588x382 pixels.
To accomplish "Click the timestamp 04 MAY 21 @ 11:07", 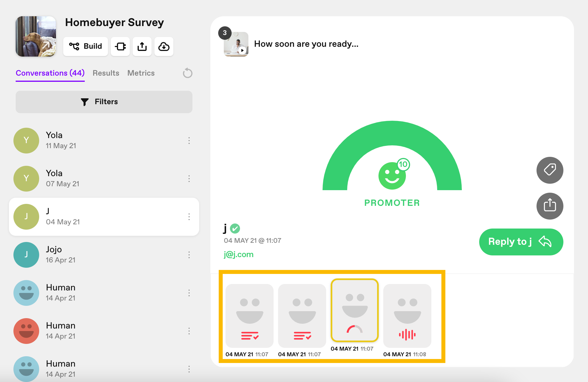I will coord(253,241).
